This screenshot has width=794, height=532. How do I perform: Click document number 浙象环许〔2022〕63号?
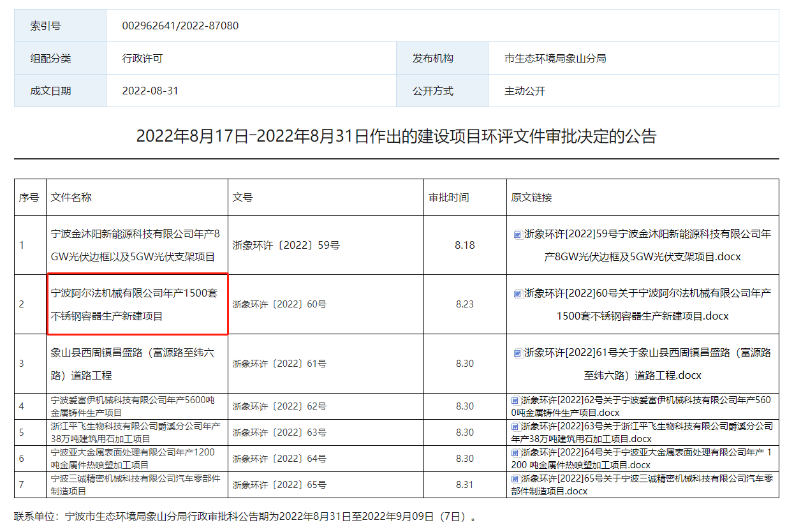click(279, 432)
